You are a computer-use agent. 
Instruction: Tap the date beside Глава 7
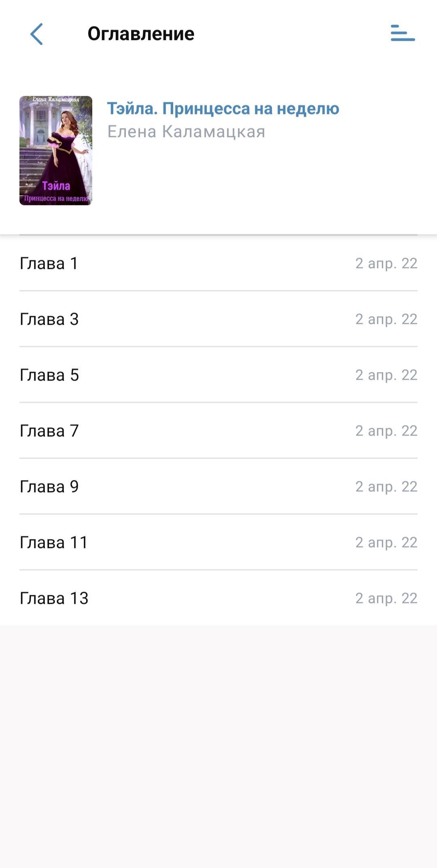coord(386,431)
